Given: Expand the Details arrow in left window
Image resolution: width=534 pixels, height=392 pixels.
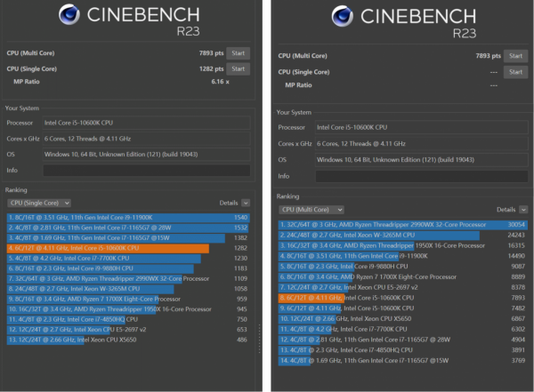Looking at the screenshot, I should 245,203.
